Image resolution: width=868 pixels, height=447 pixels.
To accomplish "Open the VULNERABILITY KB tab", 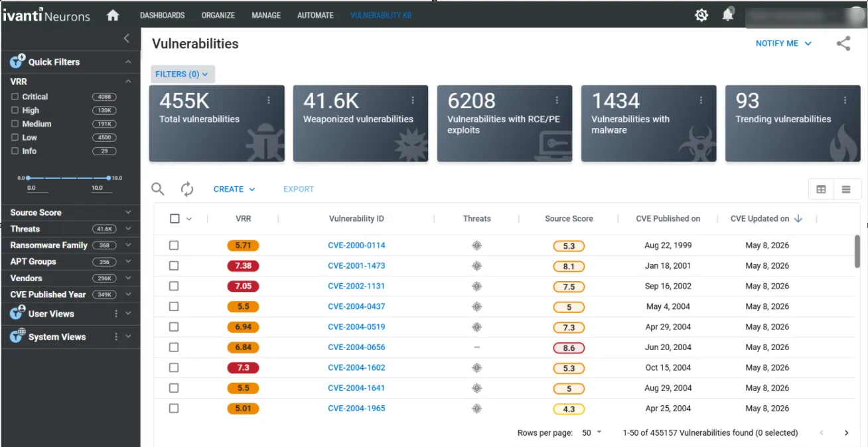I will pyautogui.click(x=381, y=15).
